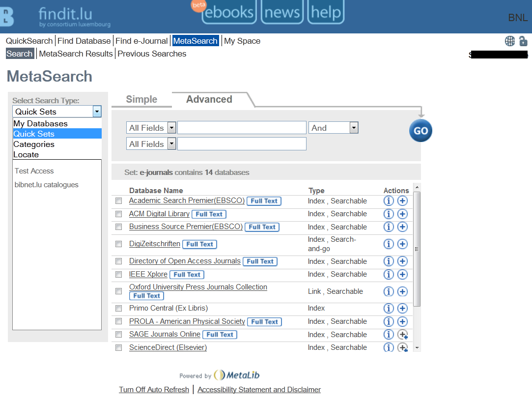Add Directory of Open Access Journals to my set
Screen dimensions: 532x400
402,261
